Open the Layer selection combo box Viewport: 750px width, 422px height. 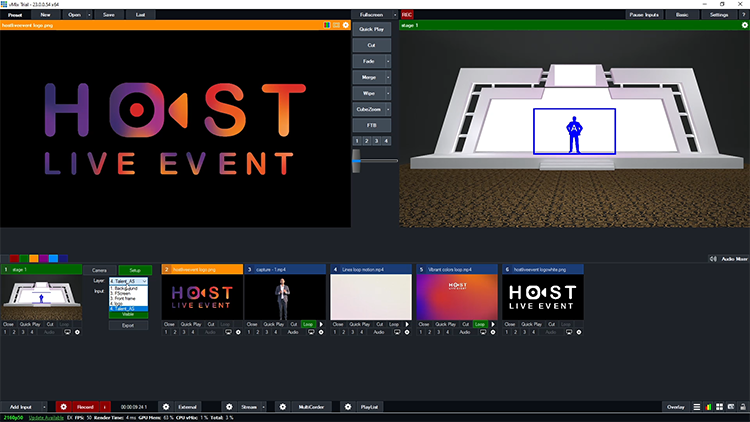pyautogui.click(x=128, y=282)
